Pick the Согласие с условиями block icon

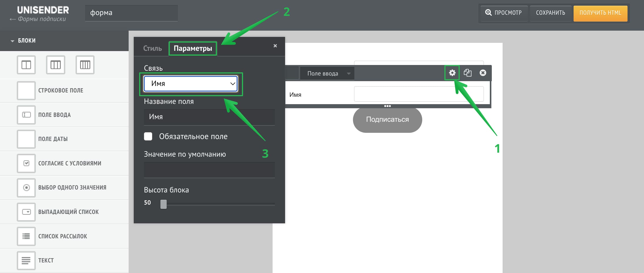(x=26, y=163)
